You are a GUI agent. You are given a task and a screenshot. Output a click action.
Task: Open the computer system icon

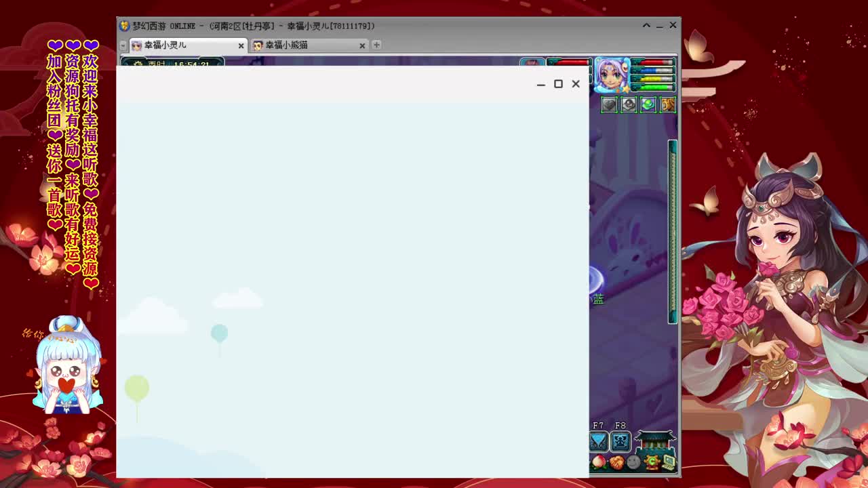pyautogui.click(x=669, y=463)
